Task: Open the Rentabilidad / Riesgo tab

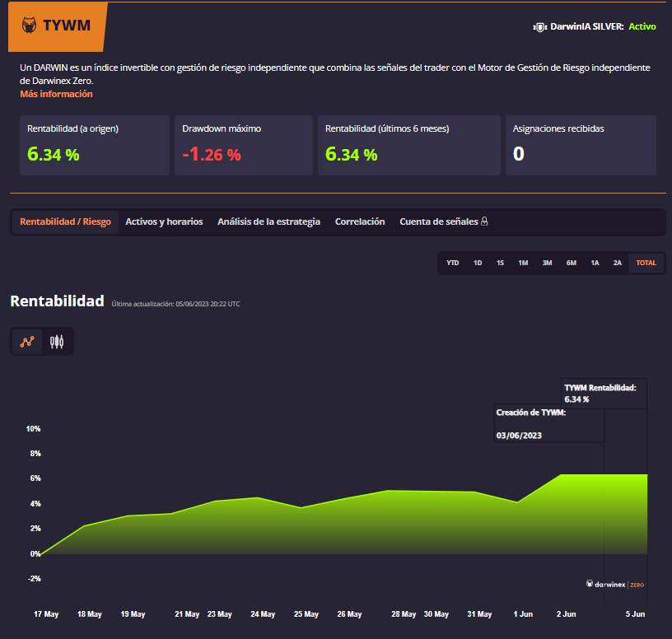Action: pos(65,222)
